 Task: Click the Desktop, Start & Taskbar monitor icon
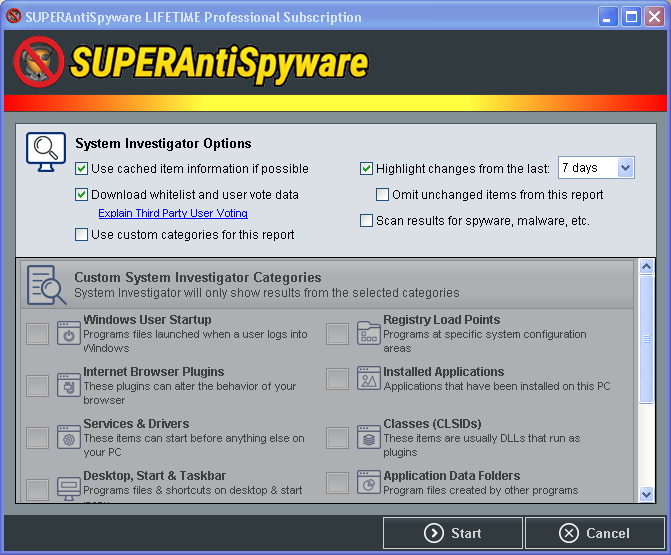tap(69, 489)
